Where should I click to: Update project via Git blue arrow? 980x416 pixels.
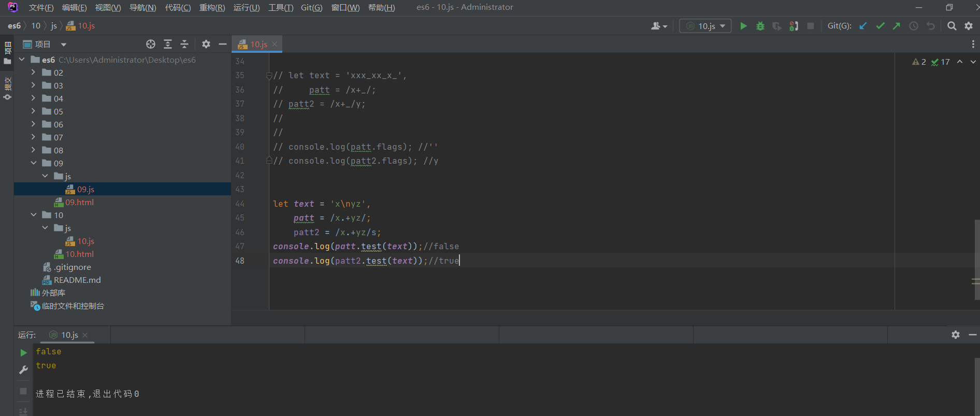click(863, 26)
